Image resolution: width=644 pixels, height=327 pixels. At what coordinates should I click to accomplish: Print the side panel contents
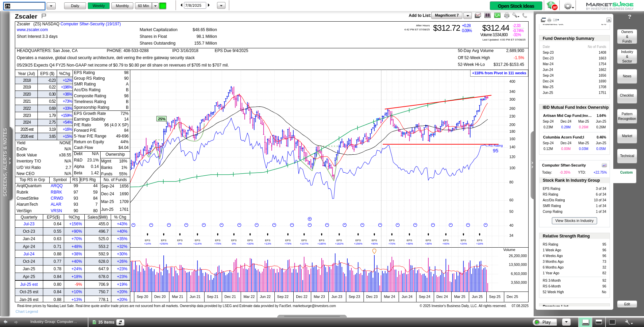pyautogui.click(x=549, y=20)
